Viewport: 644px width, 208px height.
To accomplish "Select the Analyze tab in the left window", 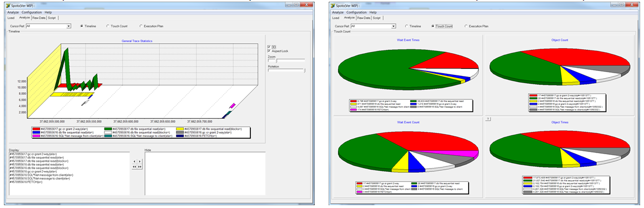I will [x=24, y=18].
